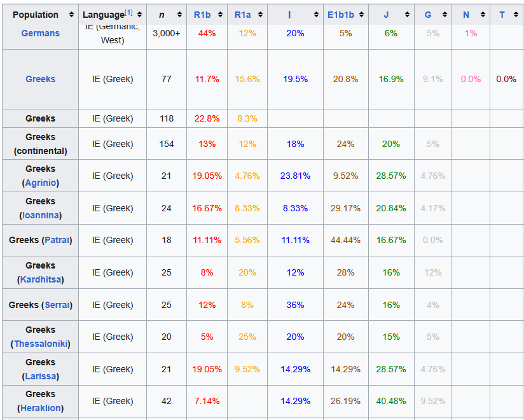Open the blue Greeks population link
The image size is (524, 420).
pos(41,79)
